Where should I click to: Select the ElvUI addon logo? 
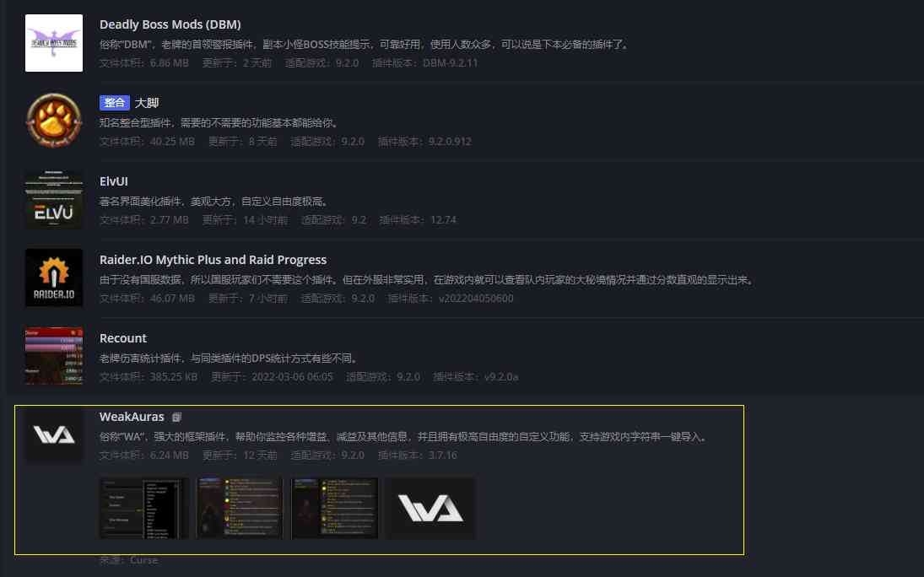[54, 199]
